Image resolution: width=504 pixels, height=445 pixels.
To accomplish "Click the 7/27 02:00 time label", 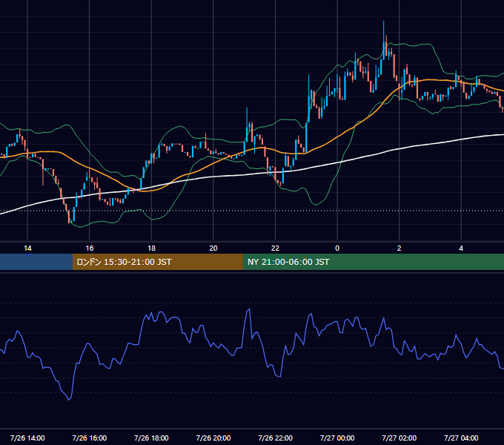I will coord(399,438).
